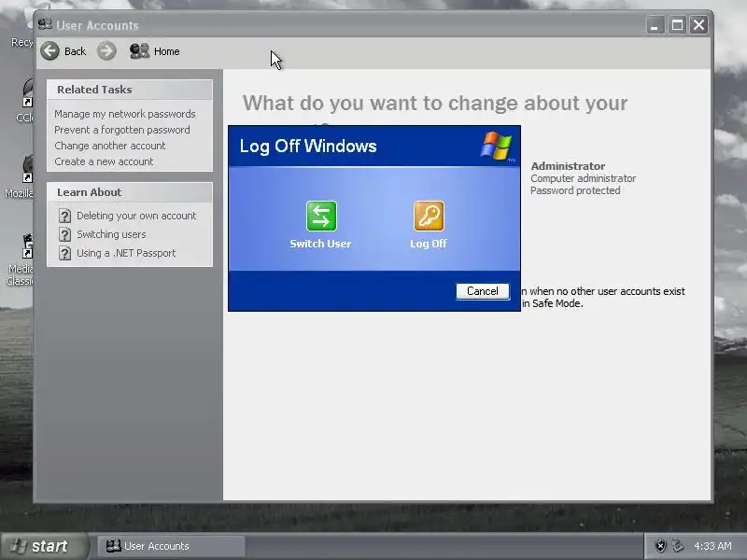
Task: Click the User Accounts title bar icon
Action: click(x=45, y=24)
